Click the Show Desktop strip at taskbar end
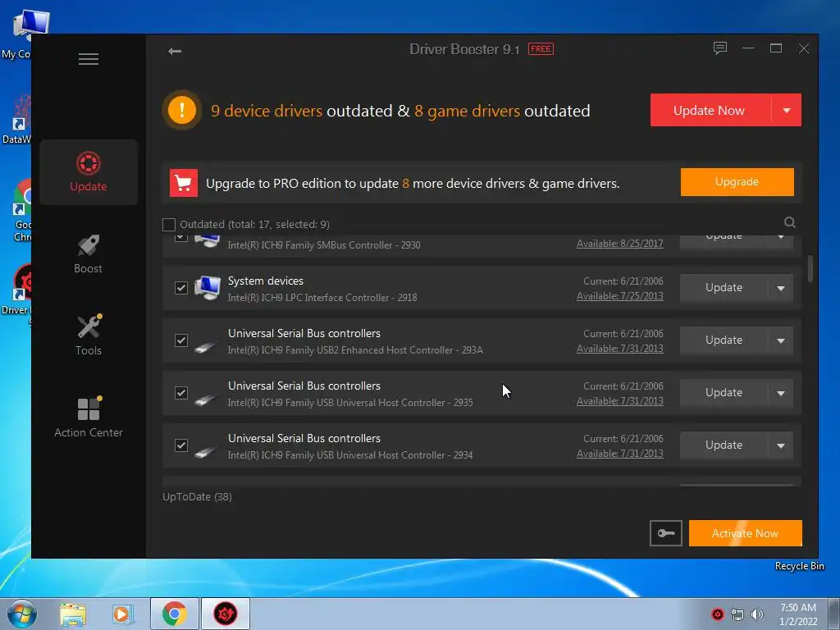This screenshot has width=840, height=630. click(x=834, y=614)
